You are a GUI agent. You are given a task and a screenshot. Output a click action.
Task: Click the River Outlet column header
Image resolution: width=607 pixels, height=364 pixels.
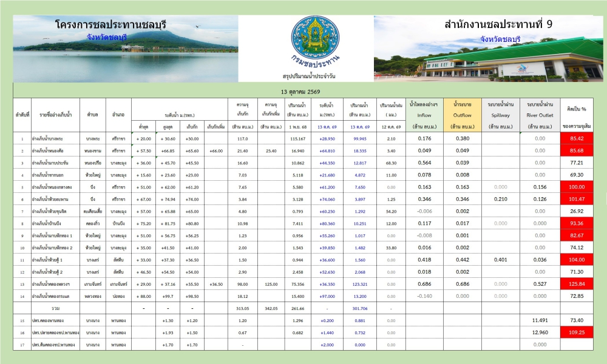pyautogui.click(x=540, y=115)
